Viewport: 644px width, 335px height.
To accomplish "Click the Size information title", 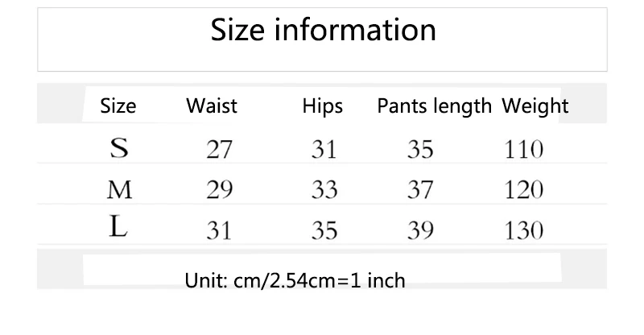I will 323,31.
